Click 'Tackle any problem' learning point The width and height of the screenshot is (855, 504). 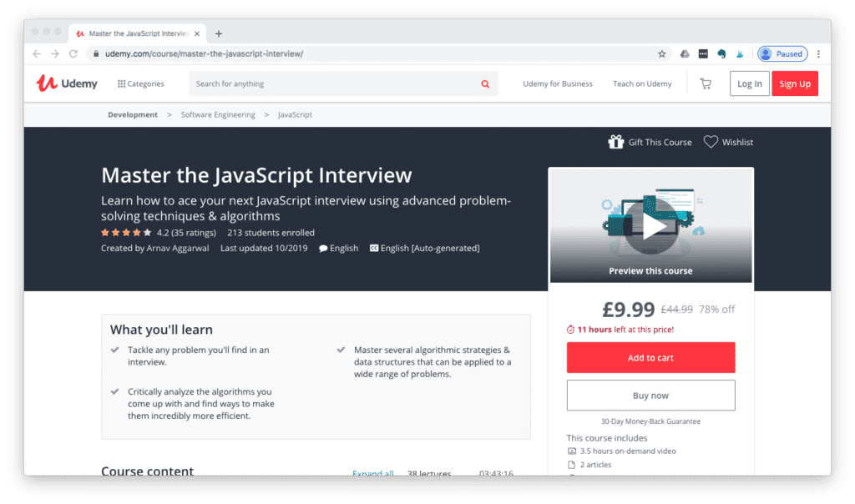[x=199, y=355]
